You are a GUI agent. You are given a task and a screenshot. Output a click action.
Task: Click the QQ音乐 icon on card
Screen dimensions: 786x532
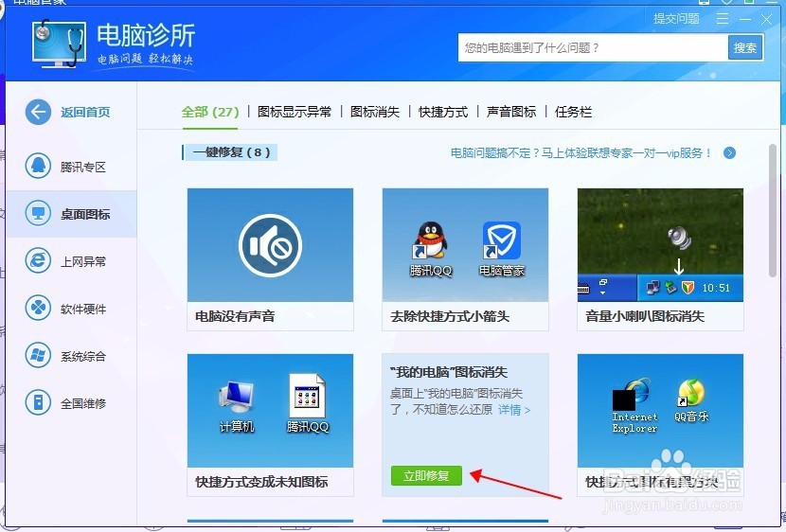pos(691,392)
